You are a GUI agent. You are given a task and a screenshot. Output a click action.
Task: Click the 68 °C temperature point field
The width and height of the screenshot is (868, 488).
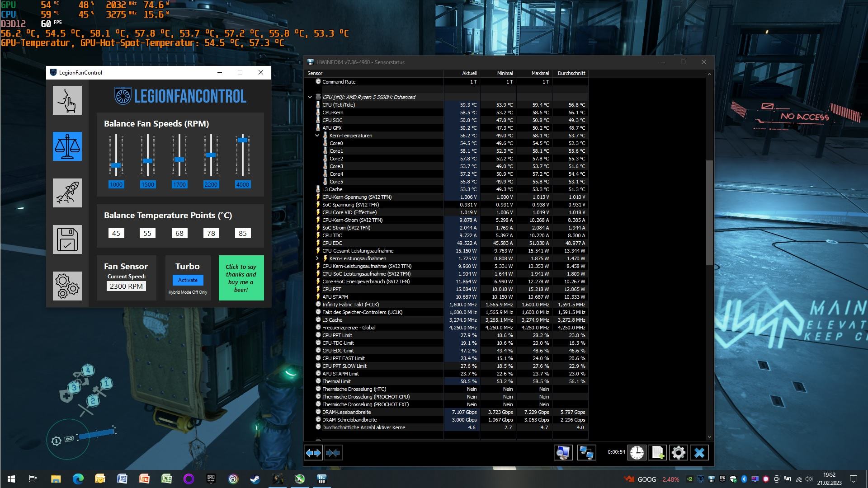click(179, 233)
